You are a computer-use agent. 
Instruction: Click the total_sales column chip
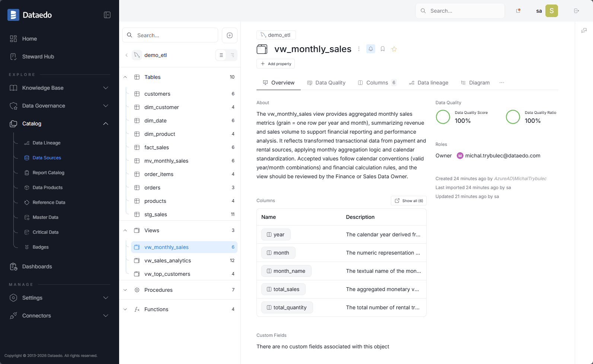(x=283, y=289)
